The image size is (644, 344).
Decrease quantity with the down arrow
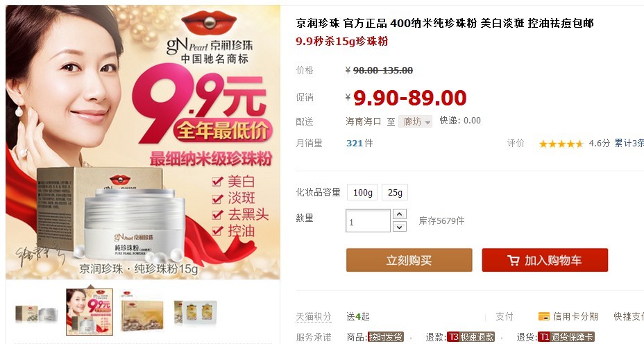point(400,227)
